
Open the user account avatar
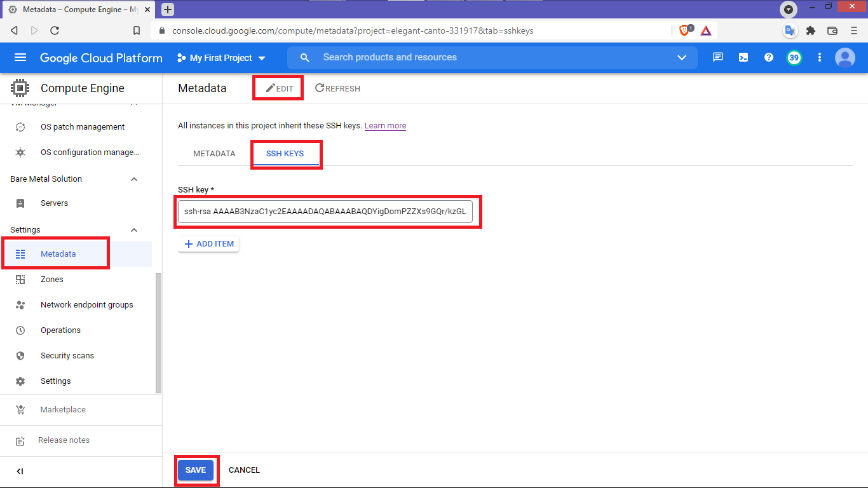845,58
